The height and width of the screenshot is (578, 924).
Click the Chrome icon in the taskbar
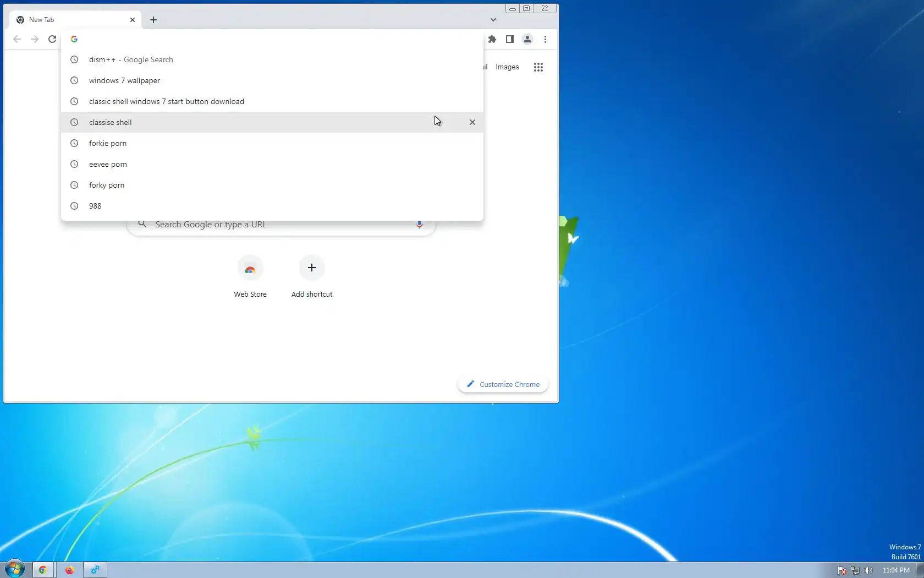(x=43, y=570)
